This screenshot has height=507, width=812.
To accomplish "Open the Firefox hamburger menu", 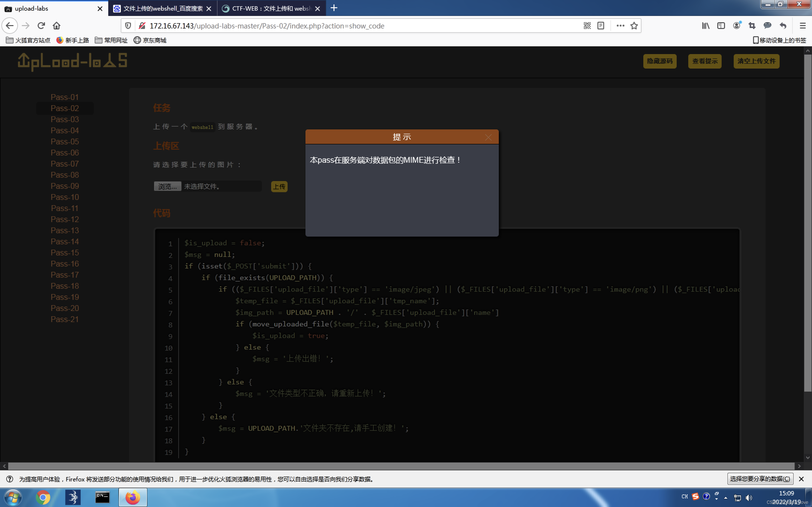I will pos(802,26).
